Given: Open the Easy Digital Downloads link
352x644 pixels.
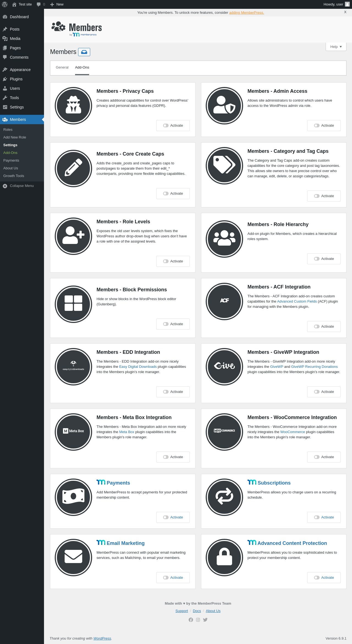Looking at the screenshot, I should coord(138,367).
